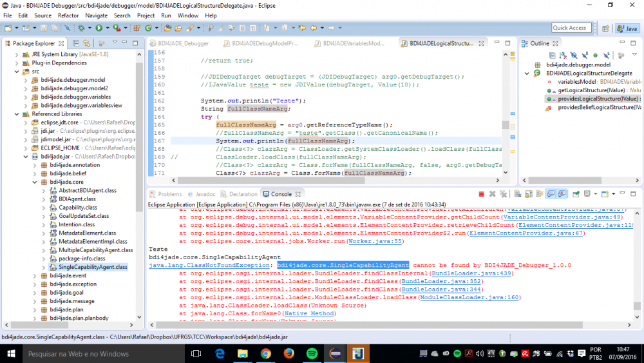644x363 pixels.
Task: Collapse the bdi4jade.core package node
Action: (35, 182)
